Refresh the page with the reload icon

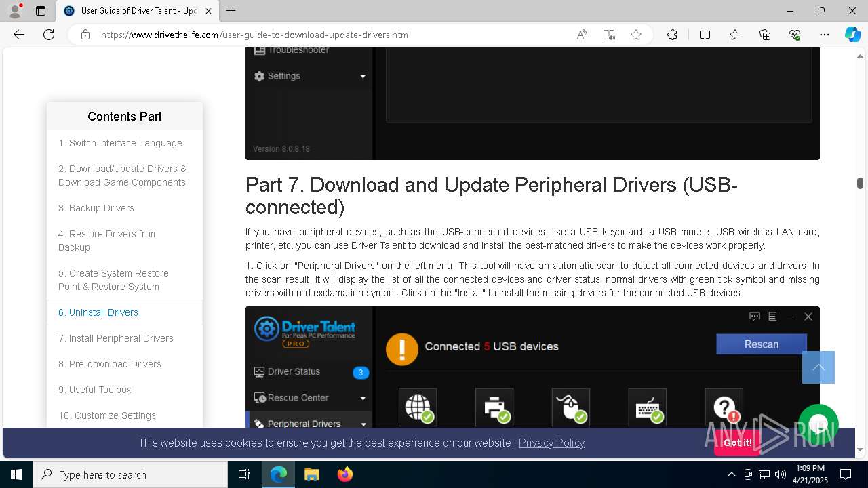(x=49, y=35)
